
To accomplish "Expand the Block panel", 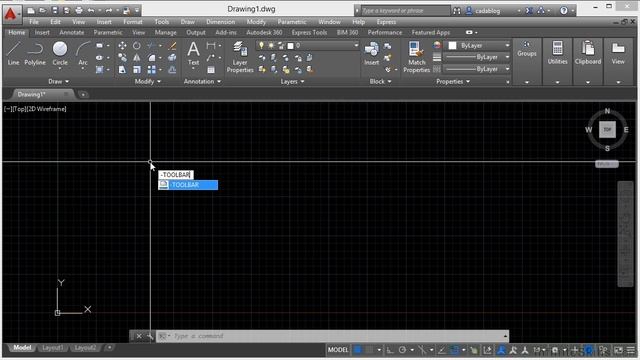I will (380, 82).
